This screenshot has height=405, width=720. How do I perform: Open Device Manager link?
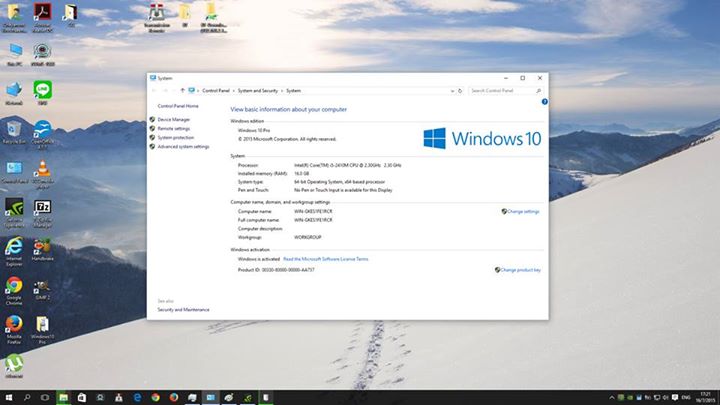(174, 119)
